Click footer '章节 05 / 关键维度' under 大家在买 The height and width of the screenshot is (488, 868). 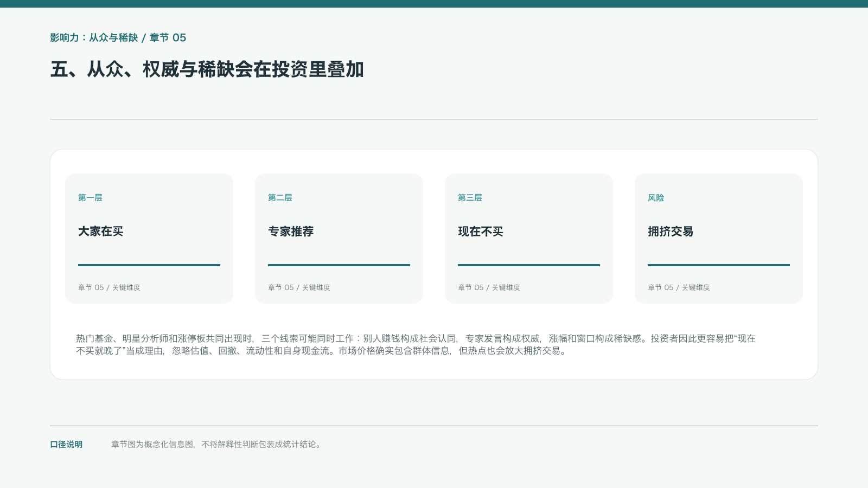point(109,287)
